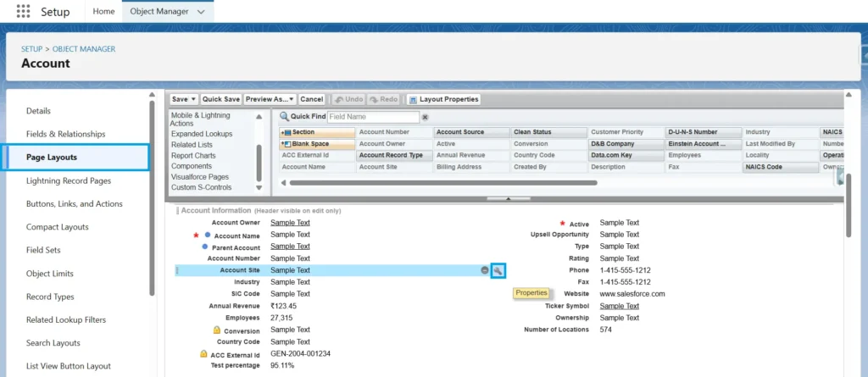Select Fields & Relationships in the sidebar
Image resolution: width=868 pixels, height=377 pixels.
[65, 134]
